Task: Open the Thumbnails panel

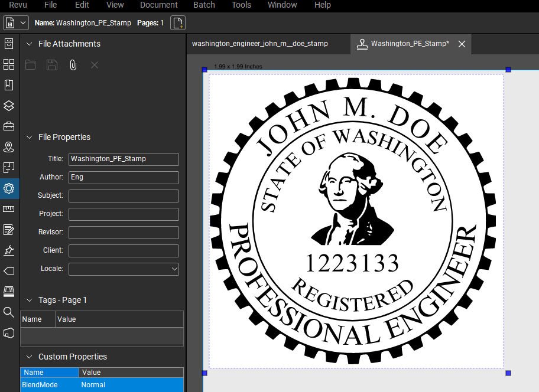Action: coord(9,64)
